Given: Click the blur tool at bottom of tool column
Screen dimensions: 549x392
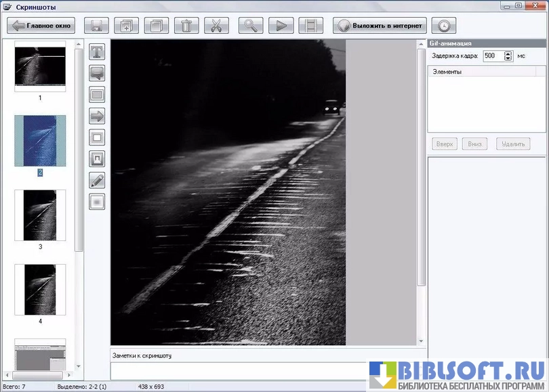Looking at the screenshot, I should (x=98, y=202).
